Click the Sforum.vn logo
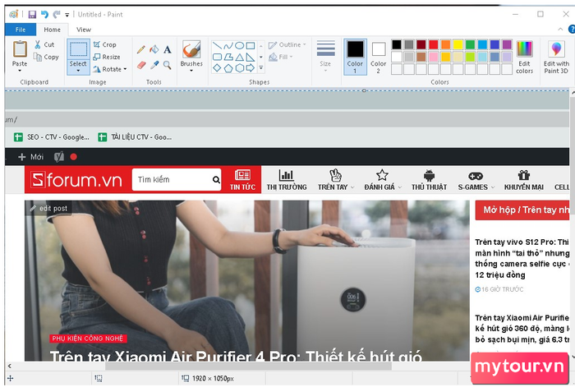Image resolution: width=575 pixels, height=392 pixels. [x=76, y=180]
